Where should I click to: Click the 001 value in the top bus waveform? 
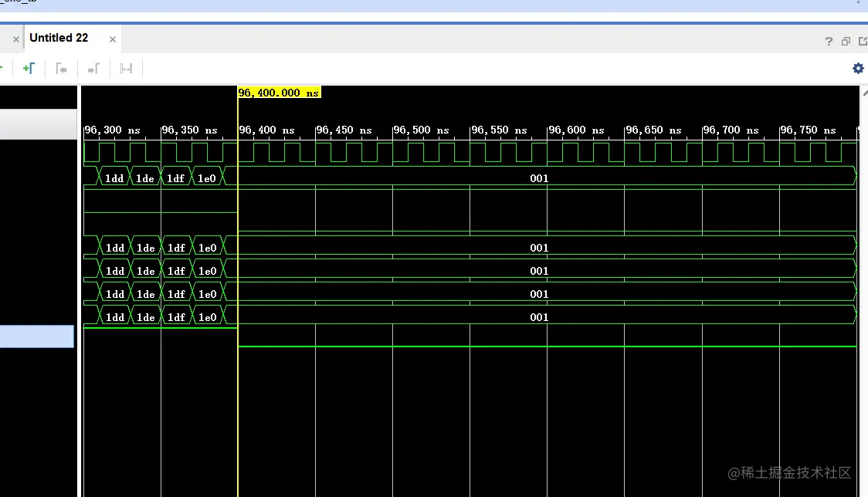(x=539, y=178)
